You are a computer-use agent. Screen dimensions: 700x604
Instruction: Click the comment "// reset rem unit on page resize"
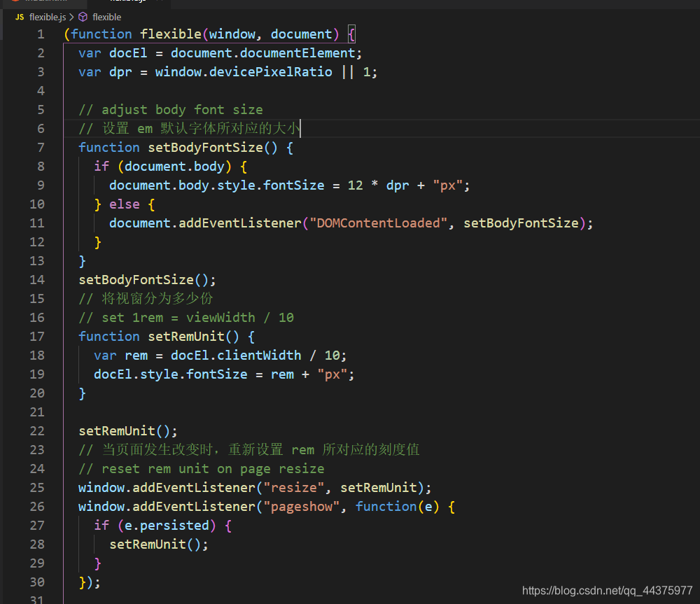click(x=202, y=469)
